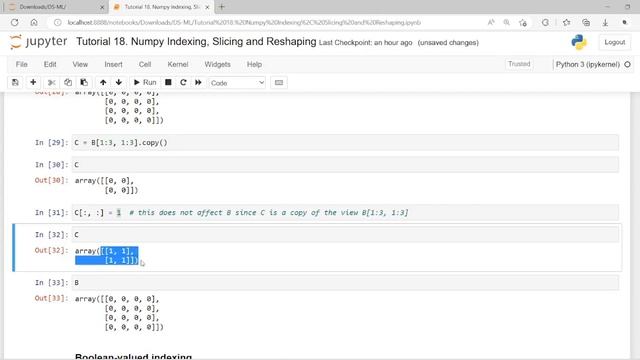Image resolution: width=640 pixels, height=360 pixels.
Task: Close the Tutorial 18 browser tab
Action: (x=207, y=7)
